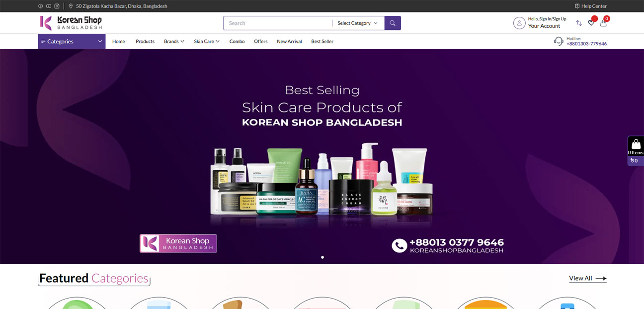Open the wishlist heart icon
The image size is (644, 309).
click(591, 22)
